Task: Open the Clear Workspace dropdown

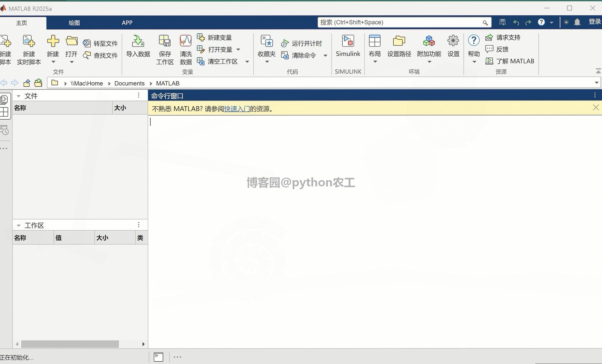Action: tap(247, 61)
